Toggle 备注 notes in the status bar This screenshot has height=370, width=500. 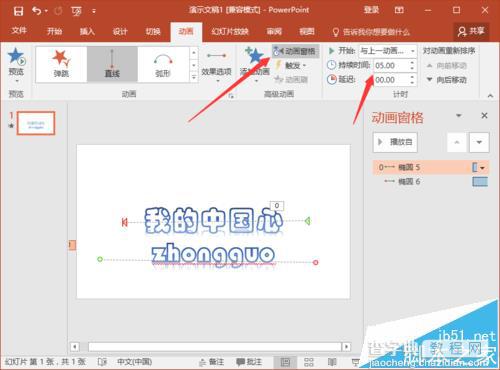(211, 362)
